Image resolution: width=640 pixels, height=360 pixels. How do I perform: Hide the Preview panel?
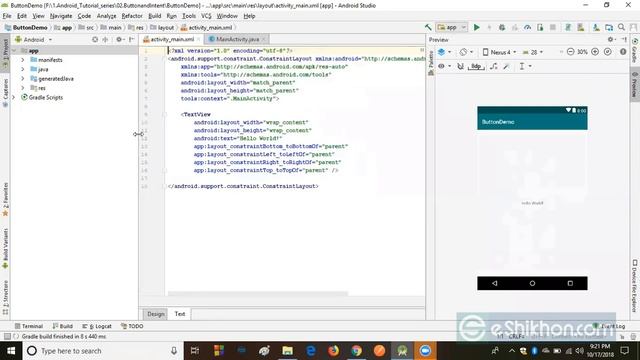click(624, 40)
